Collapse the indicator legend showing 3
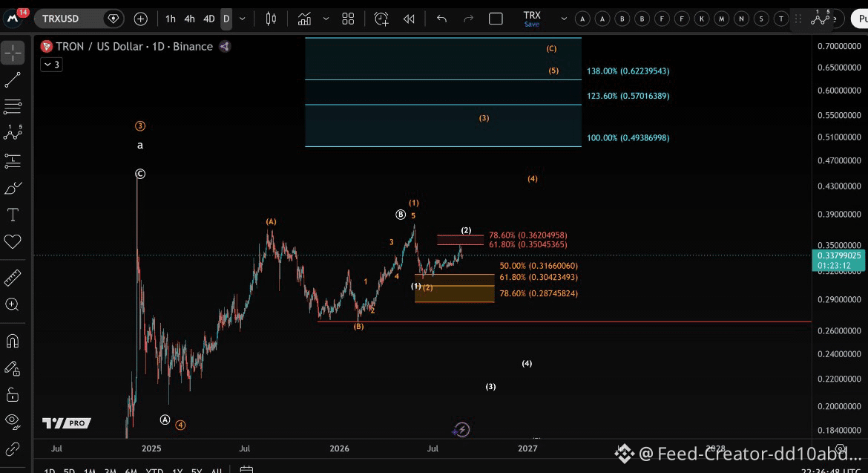 click(51, 65)
